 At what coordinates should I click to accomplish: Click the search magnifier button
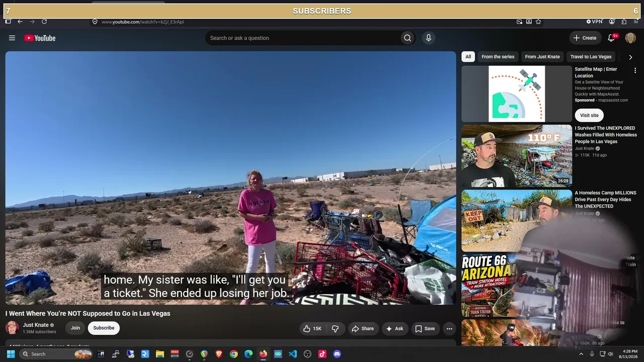(x=408, y=38)
